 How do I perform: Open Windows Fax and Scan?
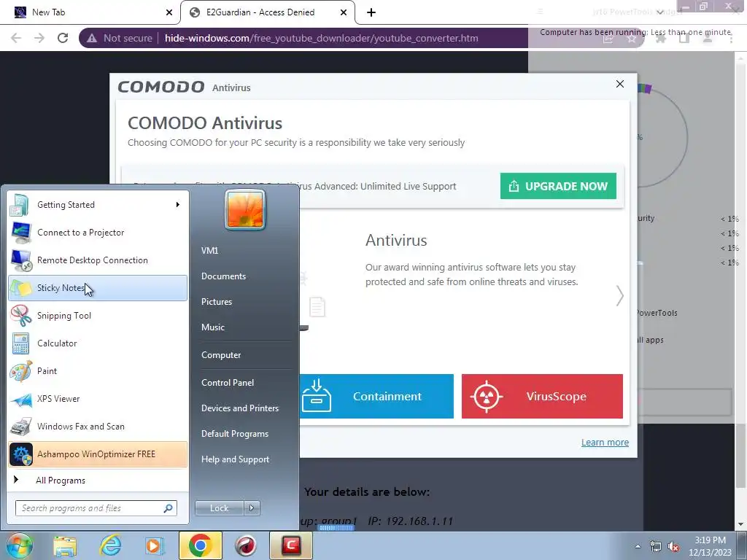(x=98, y=426)
